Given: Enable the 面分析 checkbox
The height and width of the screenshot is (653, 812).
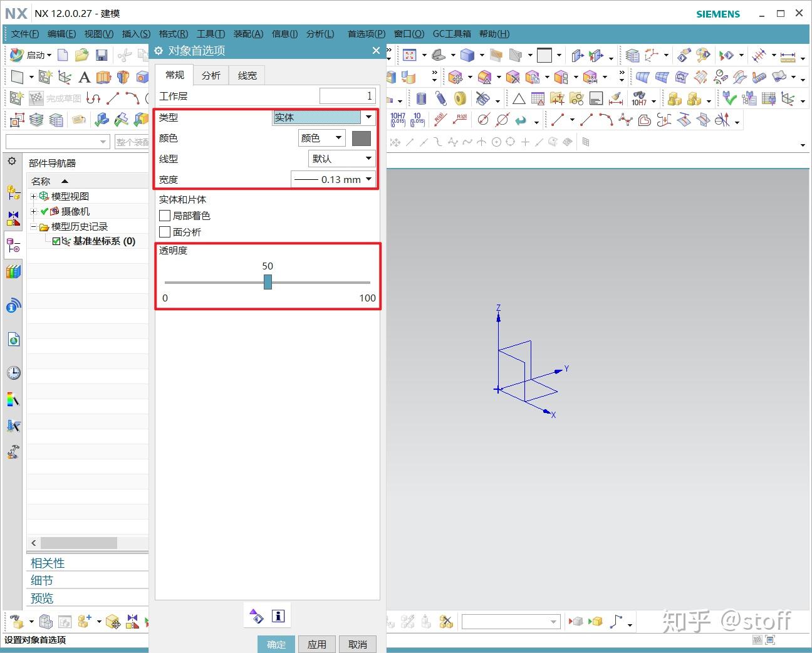Looking at the screenshot, I should click(x=165, y=232).
